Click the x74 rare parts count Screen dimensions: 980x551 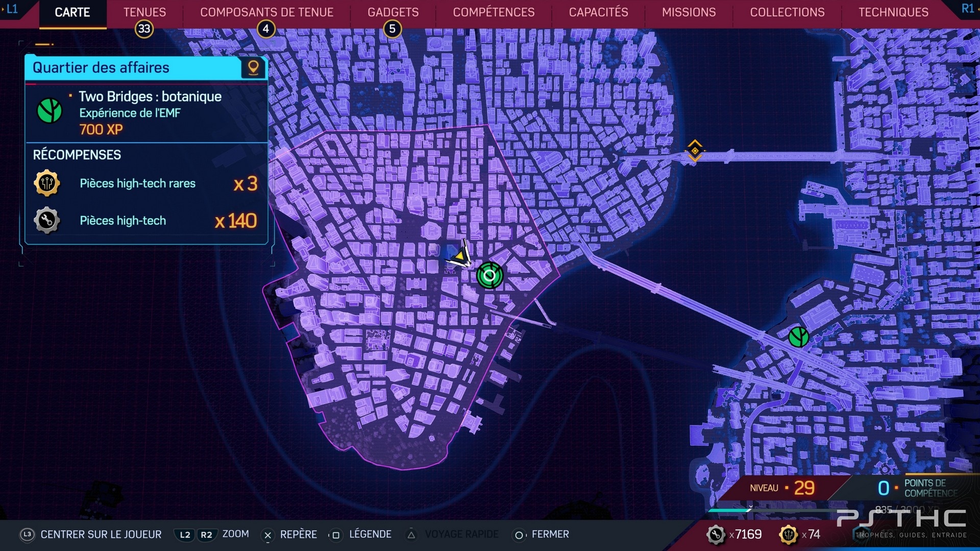pyautogui.click(x=811, y=535)
